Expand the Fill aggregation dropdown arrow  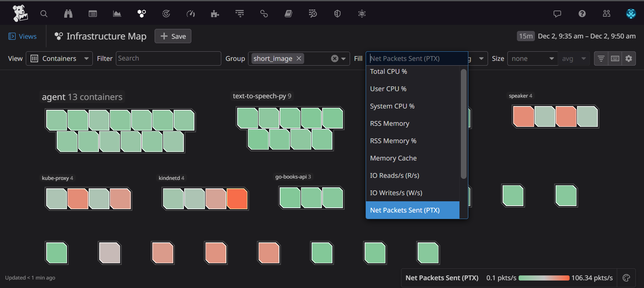481,58
